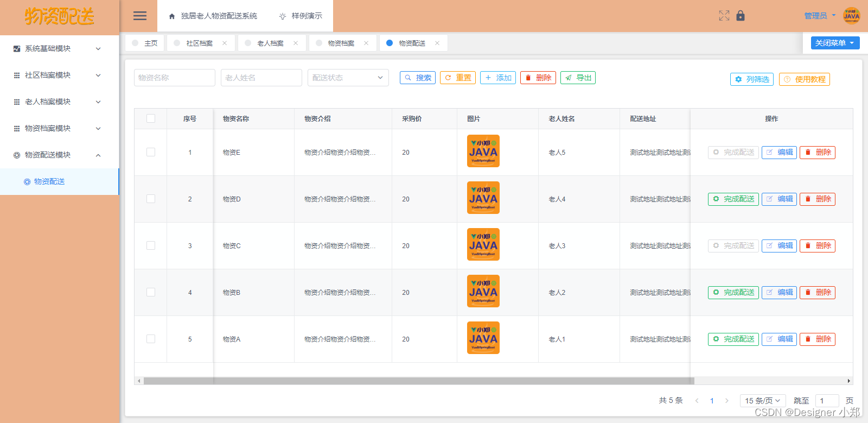Click the 物资档案模块 grid icon
The width and height of the screenshot is (868, 423).
[17, 129]
